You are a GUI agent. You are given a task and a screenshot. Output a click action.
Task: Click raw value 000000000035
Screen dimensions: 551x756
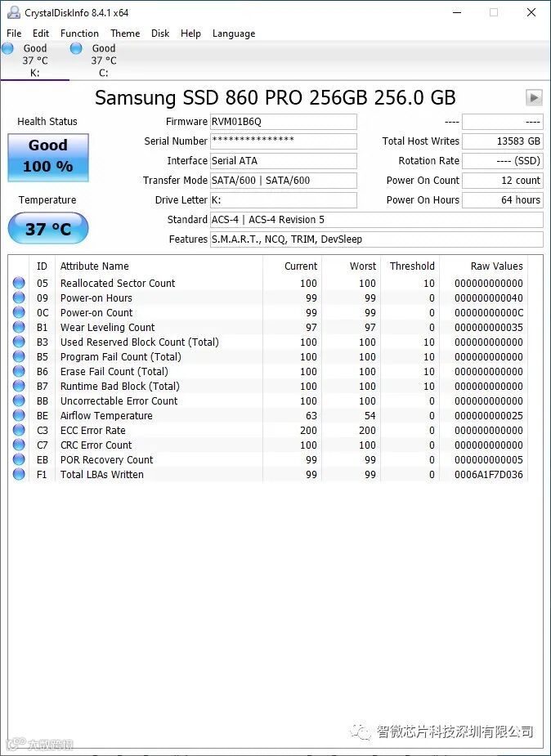pyautogui.click(x=489, y=328)
